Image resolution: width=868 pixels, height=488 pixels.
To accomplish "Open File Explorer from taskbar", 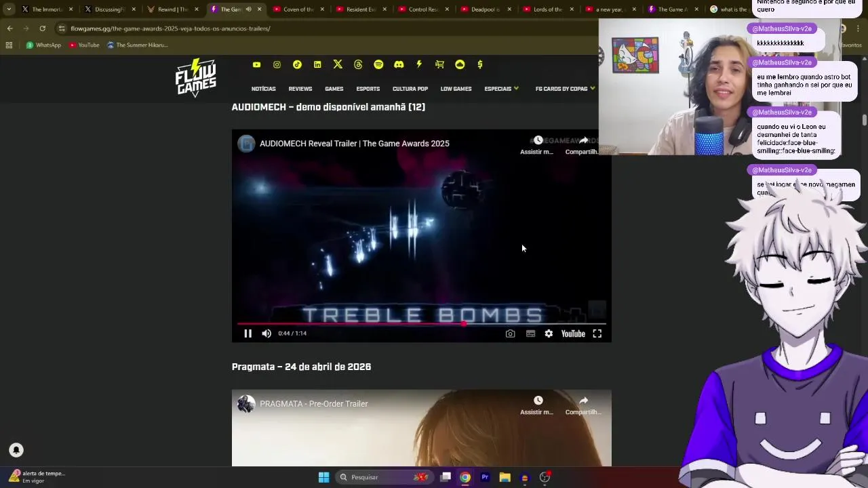I will pos(505,477).
